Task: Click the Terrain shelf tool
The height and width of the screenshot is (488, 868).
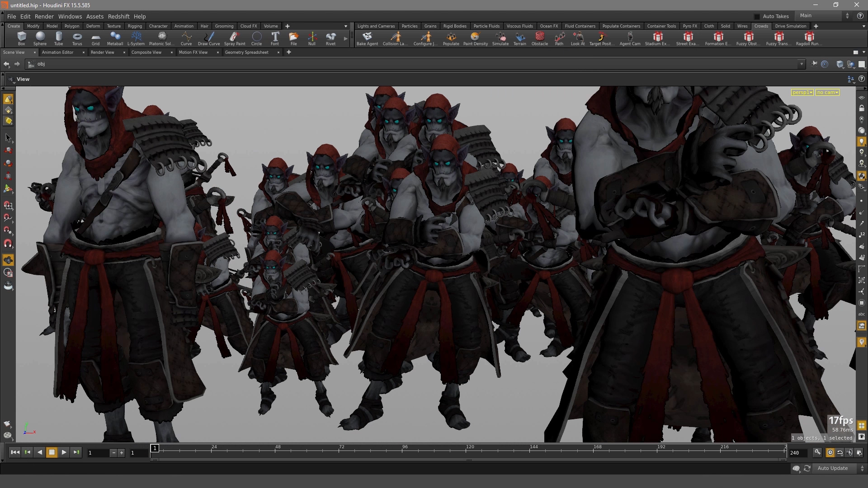Action: click(519, 38)
